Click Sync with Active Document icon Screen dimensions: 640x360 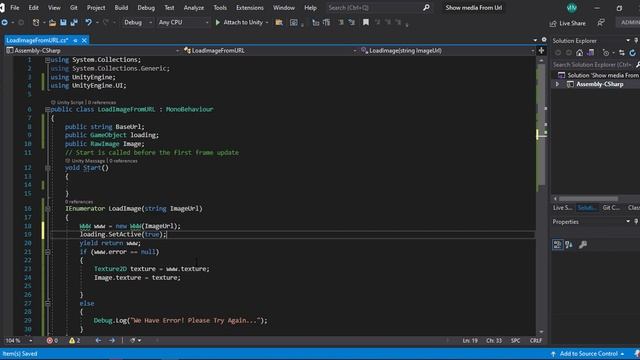click(622, 53)
